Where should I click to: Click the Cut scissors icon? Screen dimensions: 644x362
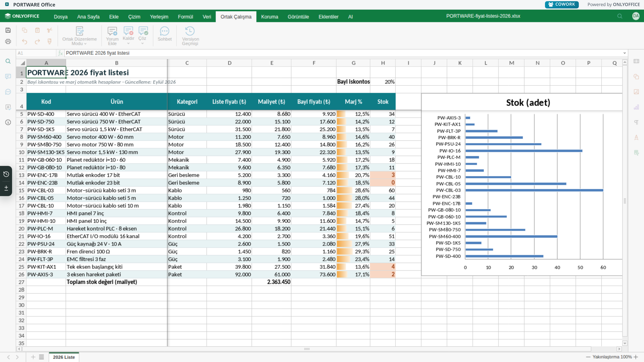point(50,30)
